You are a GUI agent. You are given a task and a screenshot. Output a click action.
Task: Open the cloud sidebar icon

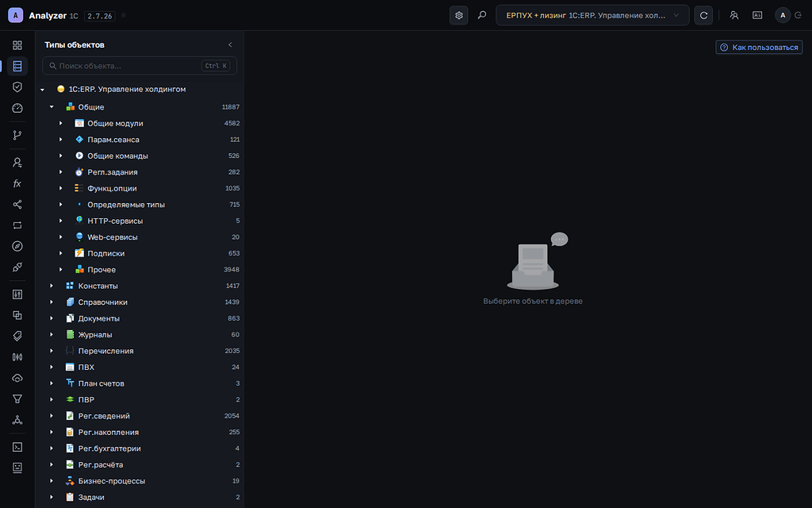coord(17,378)
